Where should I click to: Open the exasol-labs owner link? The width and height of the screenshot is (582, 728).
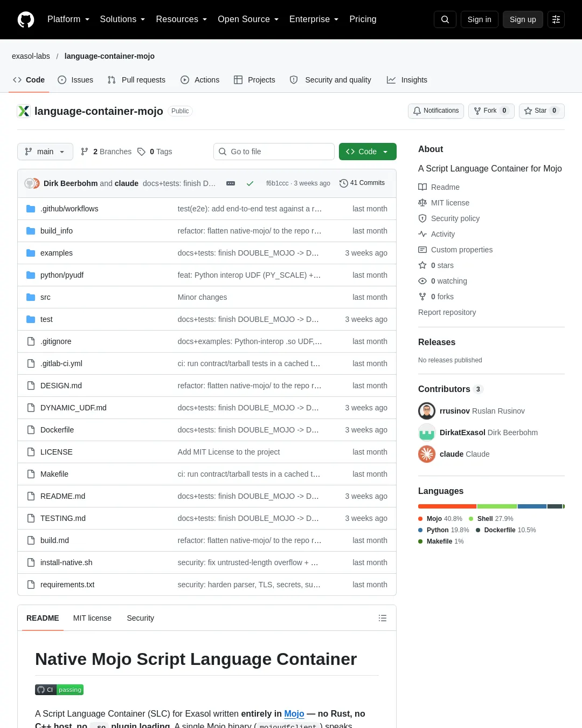click(x=31, y=56)
